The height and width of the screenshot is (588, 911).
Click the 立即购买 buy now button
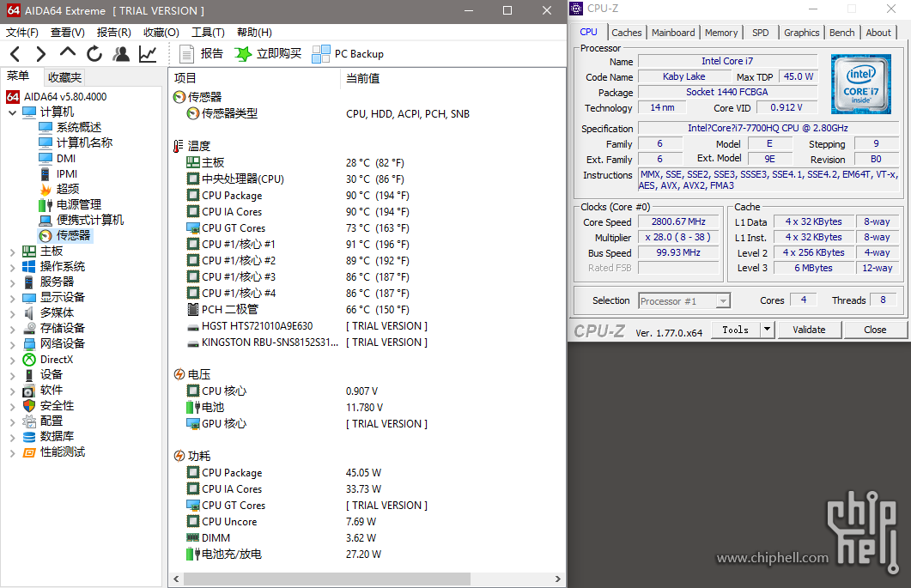268,54
